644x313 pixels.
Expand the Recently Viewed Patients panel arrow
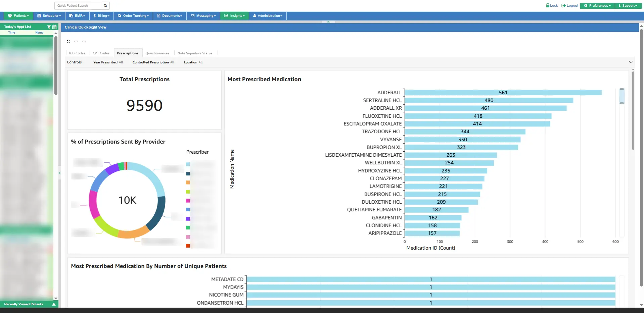[x=54, y=304]
